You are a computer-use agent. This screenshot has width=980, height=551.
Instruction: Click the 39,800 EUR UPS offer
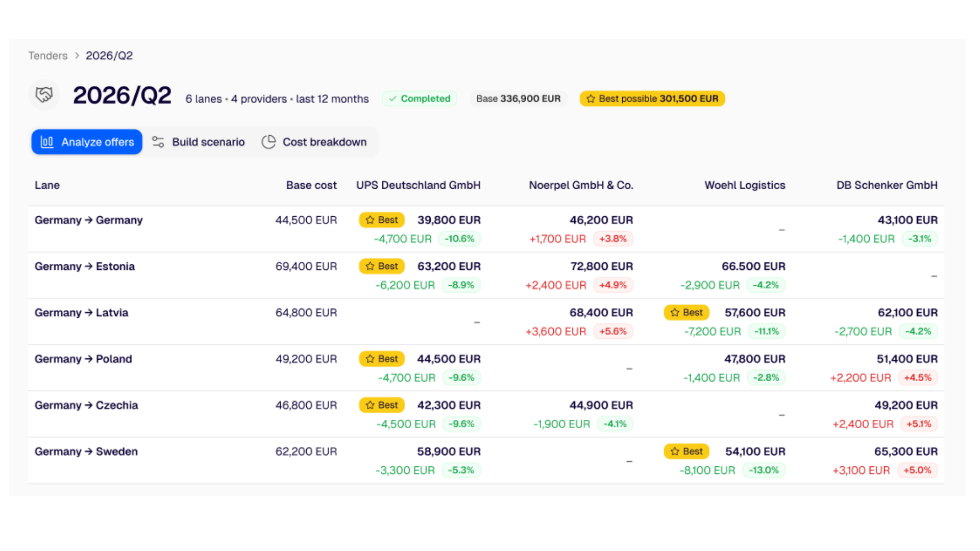pos(449,220)
